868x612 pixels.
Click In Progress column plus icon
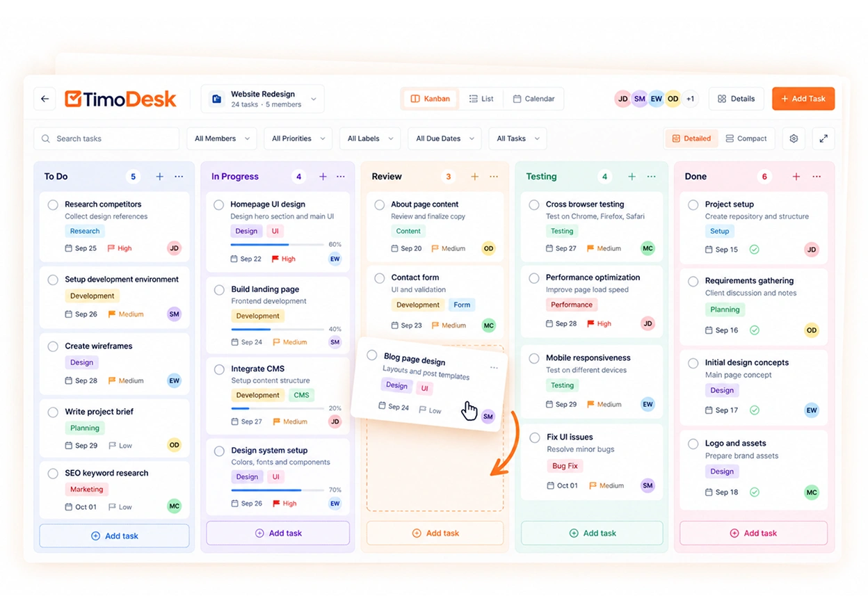(323, 177)
